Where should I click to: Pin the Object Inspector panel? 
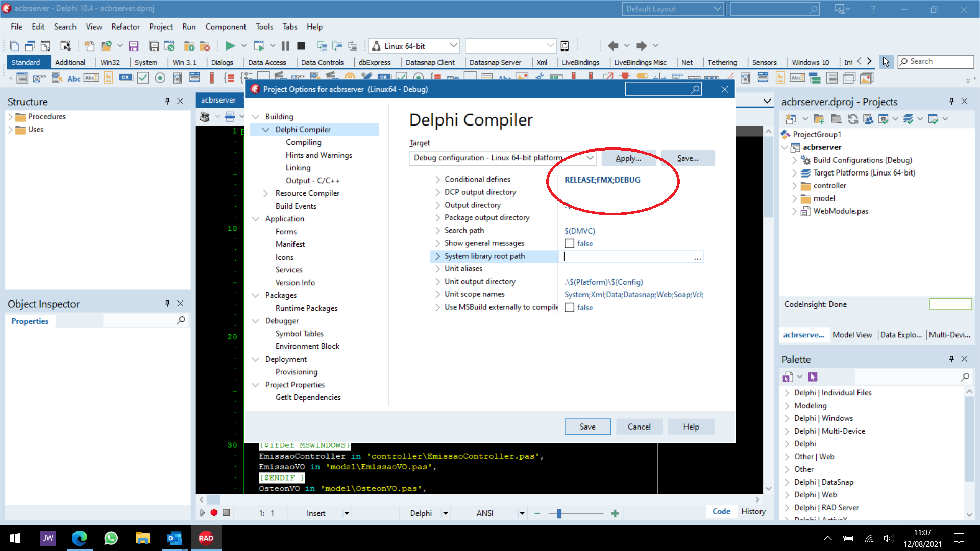(x=167, y=303)
